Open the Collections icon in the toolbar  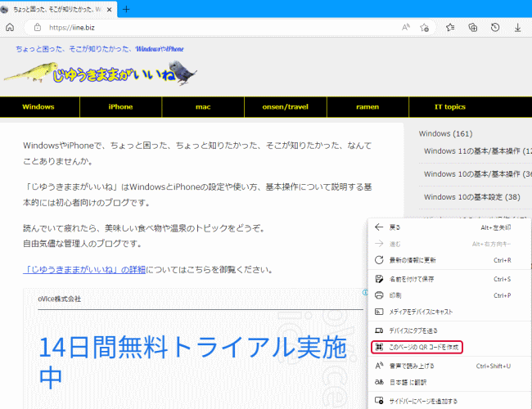(472, 28)
